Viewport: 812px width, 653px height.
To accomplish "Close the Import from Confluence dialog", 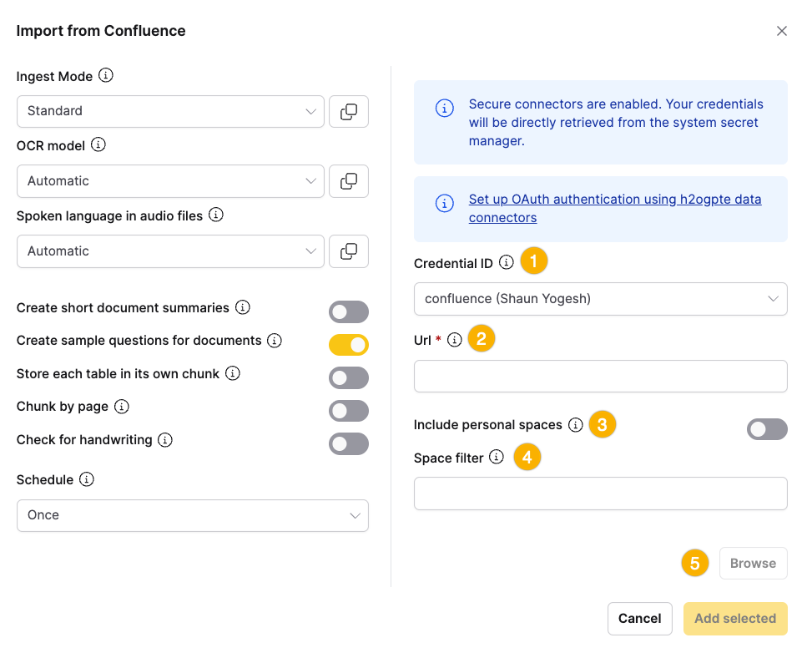I will [x=782, y=31].
